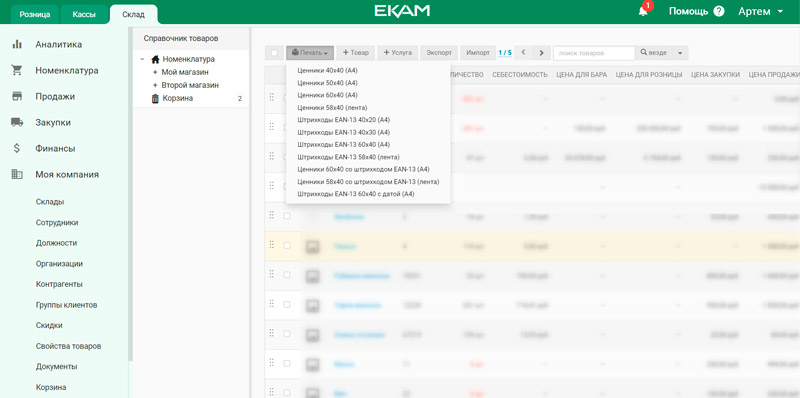Image resolution: width=800 pixels, height=398 pixels.
Task: Switch to the Розница tab
Action: click(x=35, y=14)
